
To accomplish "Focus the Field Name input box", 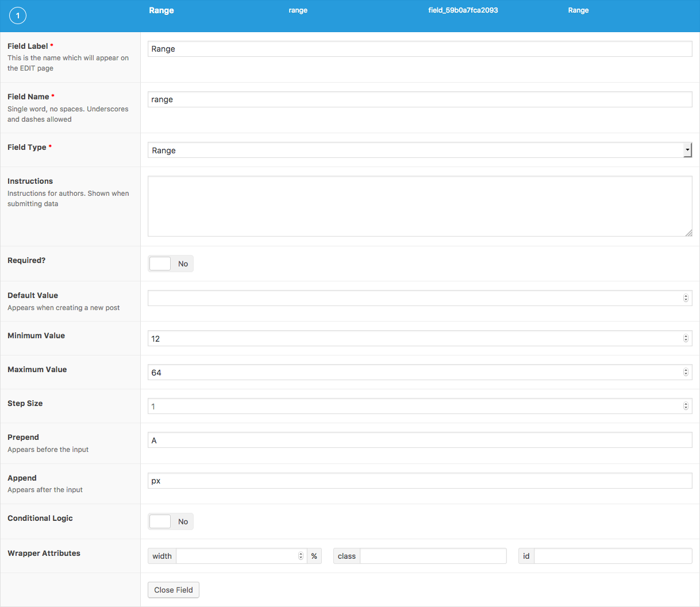I will 420,99.
